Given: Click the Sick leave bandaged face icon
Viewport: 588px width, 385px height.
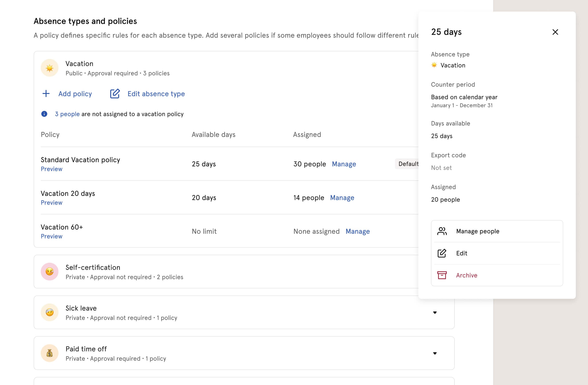Looking at the screenshot, I should pyautogui.click(x=50, y=312).
